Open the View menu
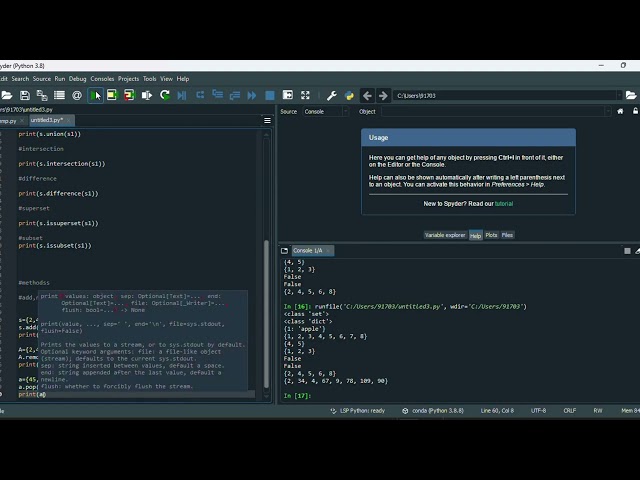640x480 pixels. coord(166,79)
